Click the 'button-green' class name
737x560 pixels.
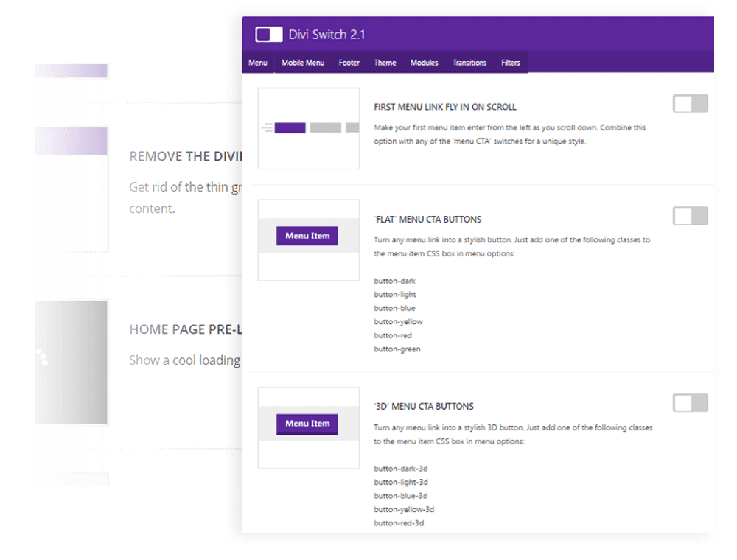click(397, 349)
